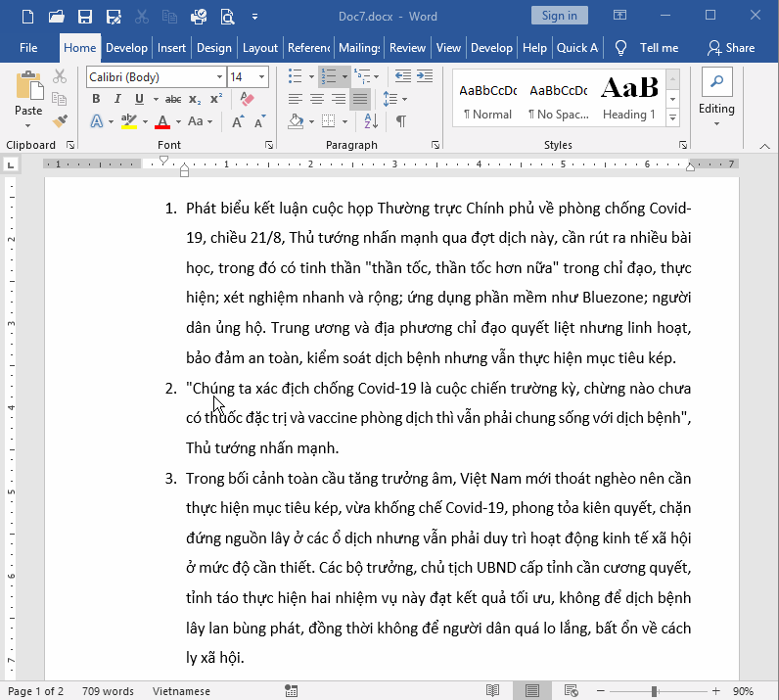Toggle underline formatting
This screenshot has width=779, height=700.
pos(139,99)
